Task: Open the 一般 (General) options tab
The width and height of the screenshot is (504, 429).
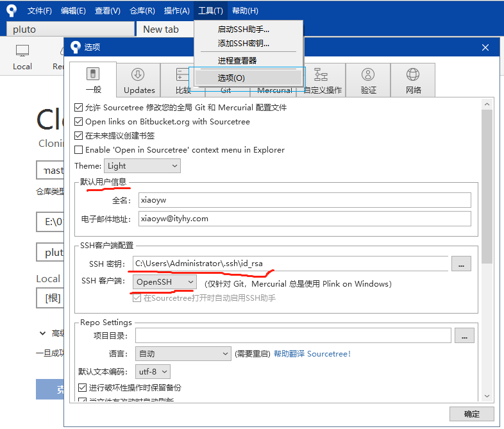Action: coord(93,80)
